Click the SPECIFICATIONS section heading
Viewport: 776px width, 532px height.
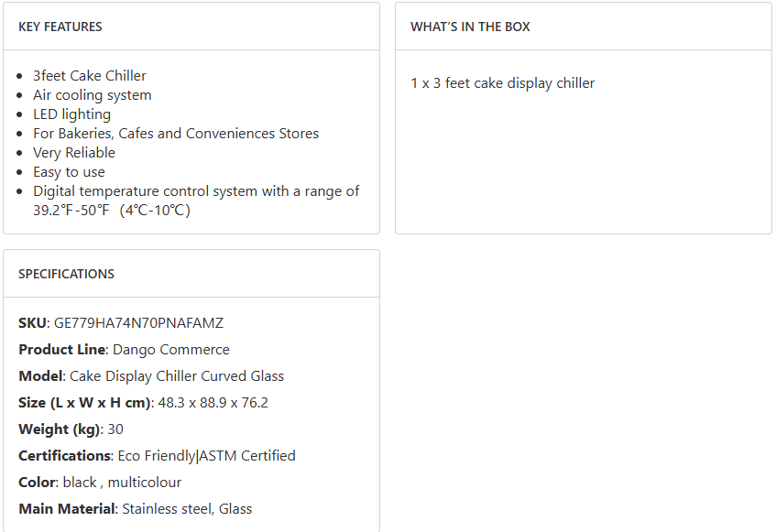pos(66,274)
